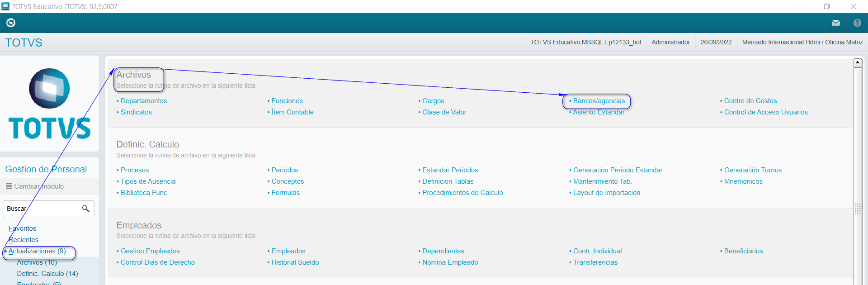The height and width of the screenshot is (285, 868).
Task: Open Layout de Importacion routine
Action: [x=607, y=193]
